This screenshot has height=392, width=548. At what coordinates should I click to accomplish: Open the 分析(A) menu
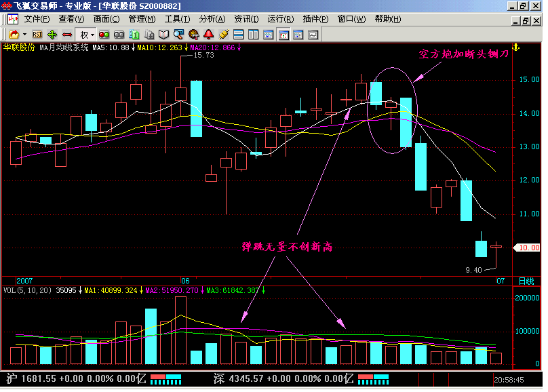212,19
